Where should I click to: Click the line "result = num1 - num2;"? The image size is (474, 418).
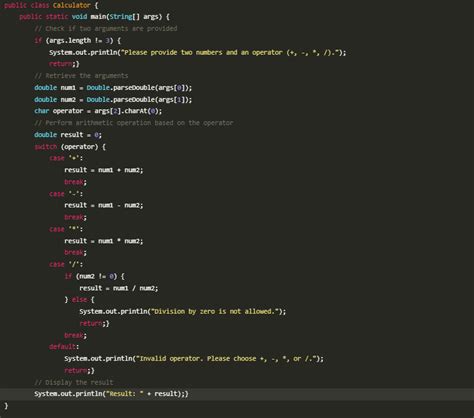tap(104, 206)
